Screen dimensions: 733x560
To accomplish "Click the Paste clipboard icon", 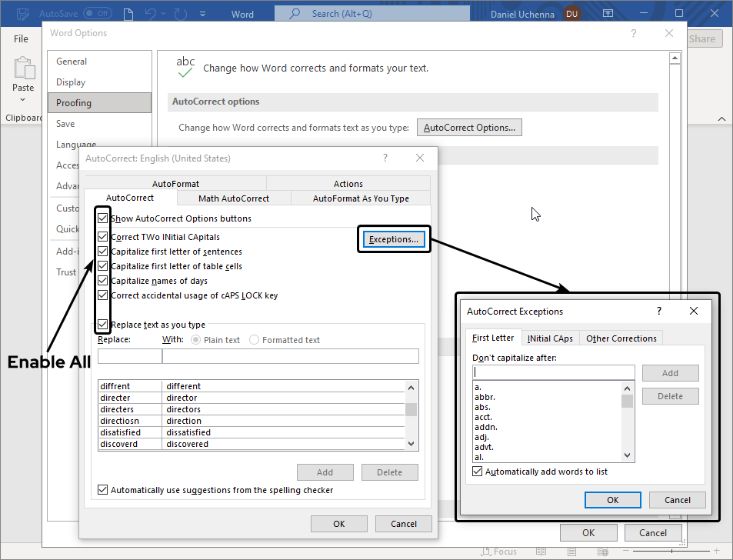I will 23,68.
